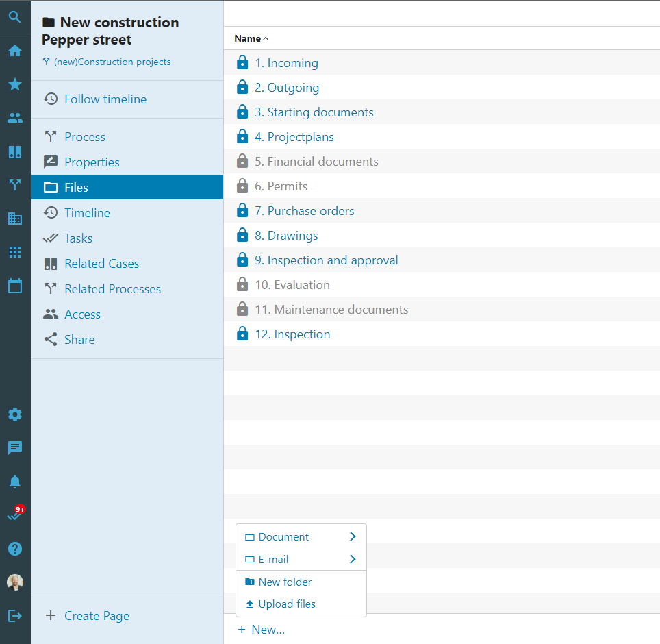Viewport: 660px width, 644px height.
Task: Select New folder from the popup menu
Action: (284, 582)
